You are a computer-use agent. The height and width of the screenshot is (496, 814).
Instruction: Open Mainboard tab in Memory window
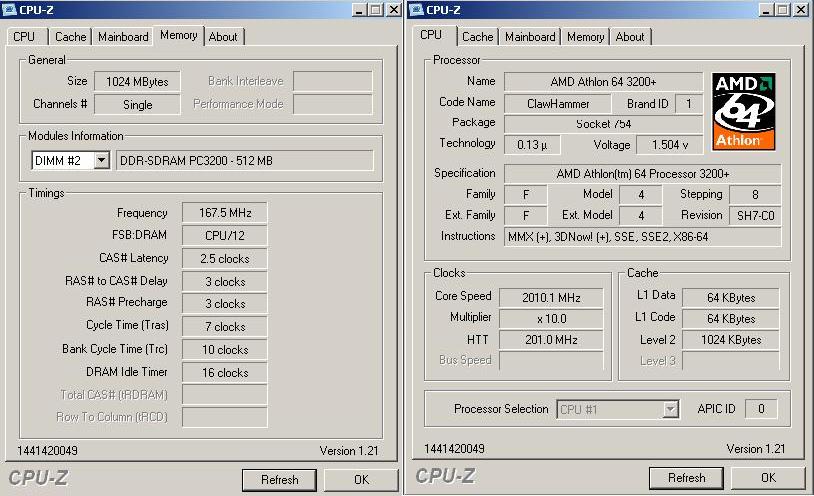pos(123,37)
